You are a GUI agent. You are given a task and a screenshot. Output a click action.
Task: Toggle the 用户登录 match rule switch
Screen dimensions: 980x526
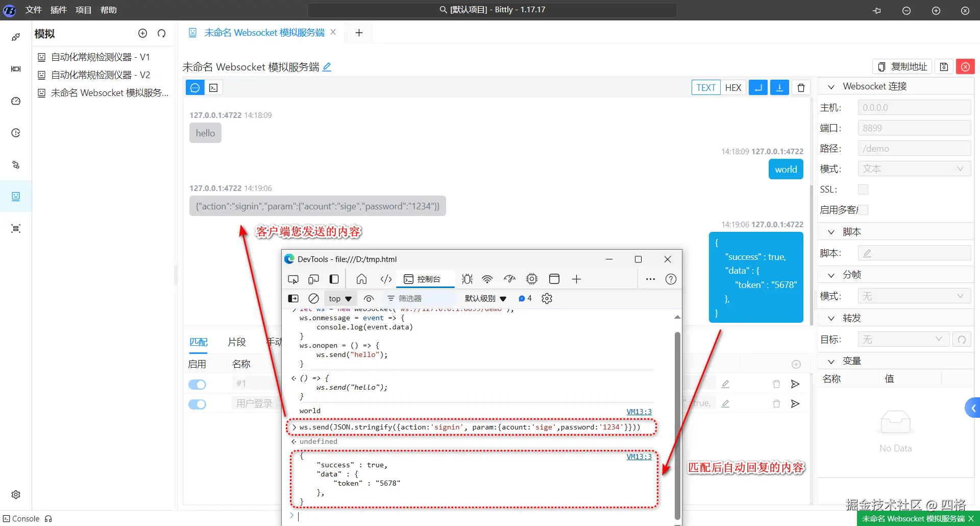[197, 404]
